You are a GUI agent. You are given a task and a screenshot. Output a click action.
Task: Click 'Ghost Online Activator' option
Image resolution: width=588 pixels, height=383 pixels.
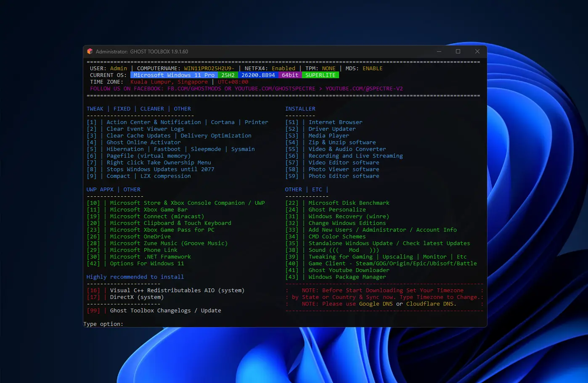[x=144, y=143]
